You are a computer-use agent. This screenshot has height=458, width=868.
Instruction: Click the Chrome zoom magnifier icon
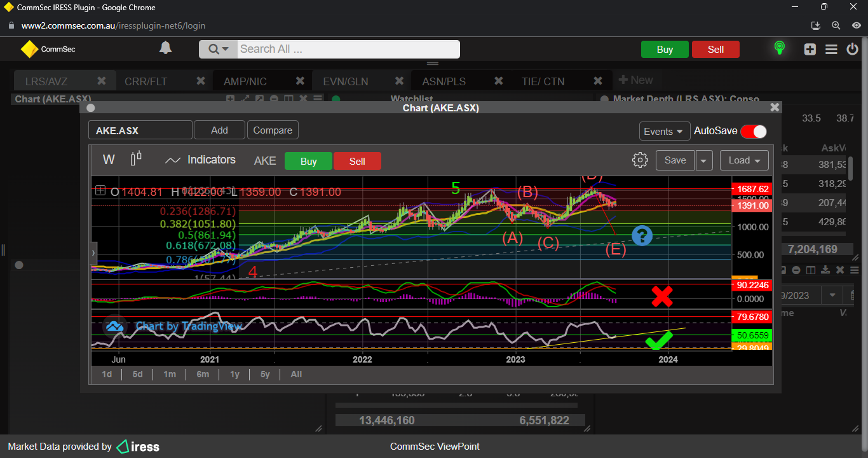tap(836, 25)
